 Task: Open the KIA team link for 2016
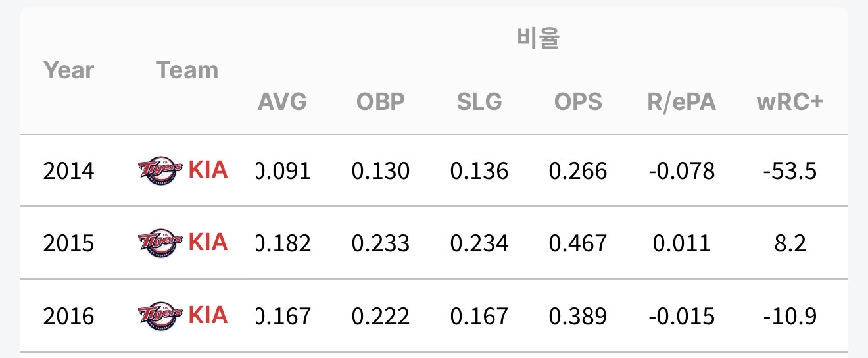[208, 315]
